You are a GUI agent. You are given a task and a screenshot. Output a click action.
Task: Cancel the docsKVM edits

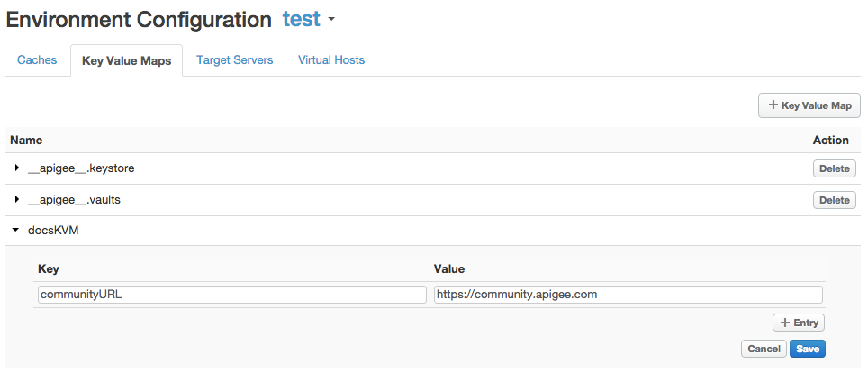(763, 349)
